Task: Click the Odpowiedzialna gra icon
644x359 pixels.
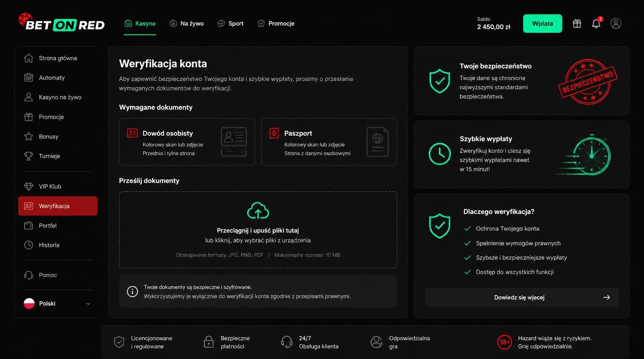Action: tap(376, 342)
